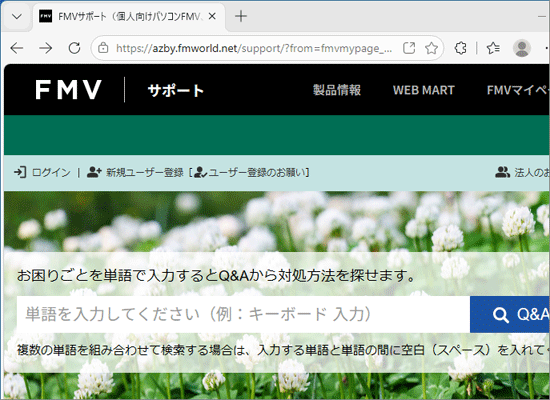This screenshot has height=400, width=550.
Task: Open the tab actions dropdown chevron
Action: coord(16,16)
